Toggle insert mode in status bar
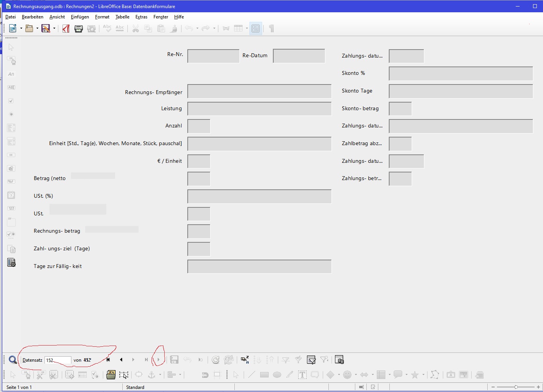 click(361, 387)
